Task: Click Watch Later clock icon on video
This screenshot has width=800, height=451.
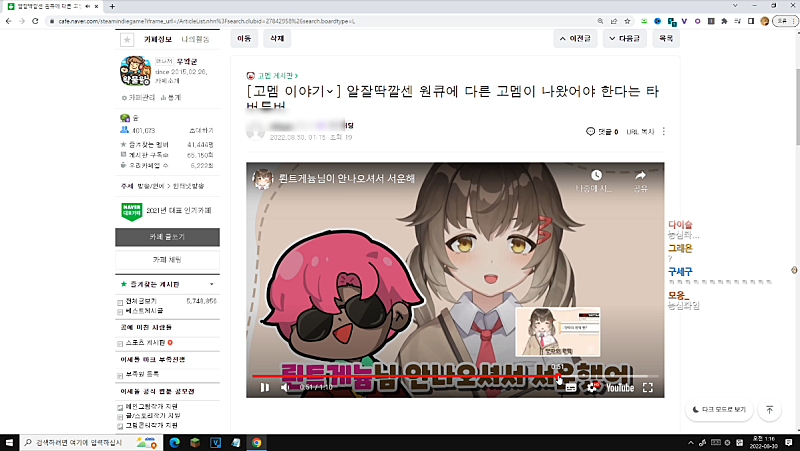Action: [596, 176]
